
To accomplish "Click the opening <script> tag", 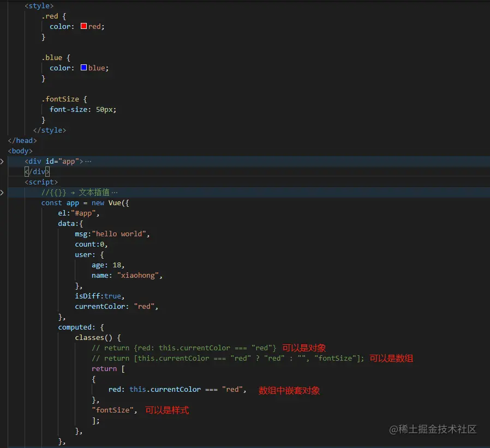I will click(x=41, y=182).
